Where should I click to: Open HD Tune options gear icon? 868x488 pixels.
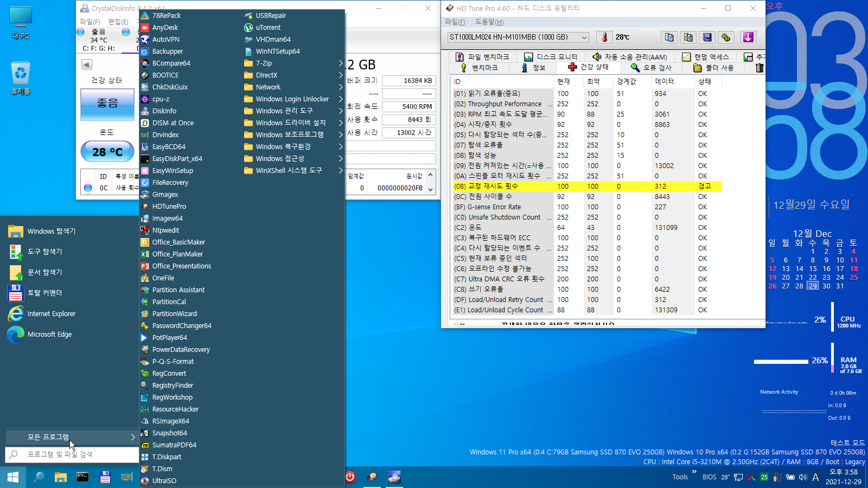(x=726, y=37)
